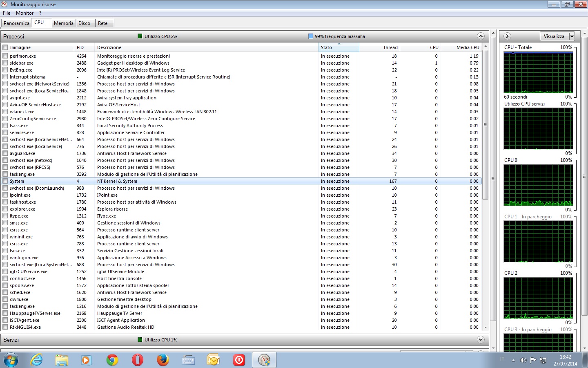Tick the dwm.exe checkbox
This screenshot has width=588, height=368.
tap(5, 299)
